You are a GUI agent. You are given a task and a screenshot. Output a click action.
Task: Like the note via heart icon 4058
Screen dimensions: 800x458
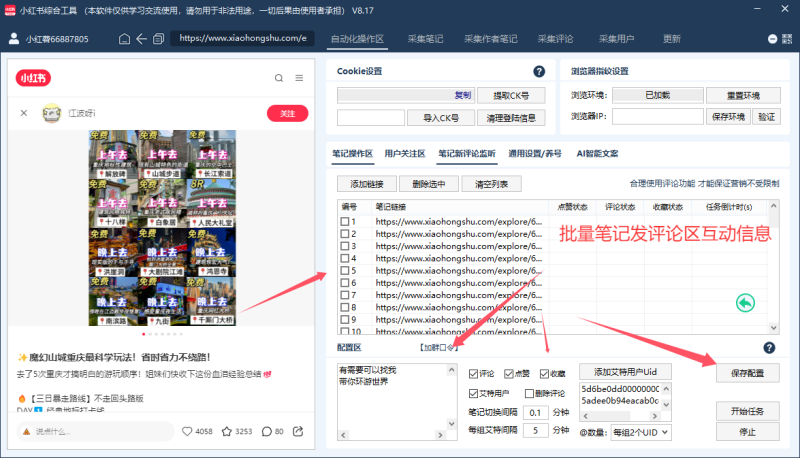pyautogui.click(x=187, y=431)
